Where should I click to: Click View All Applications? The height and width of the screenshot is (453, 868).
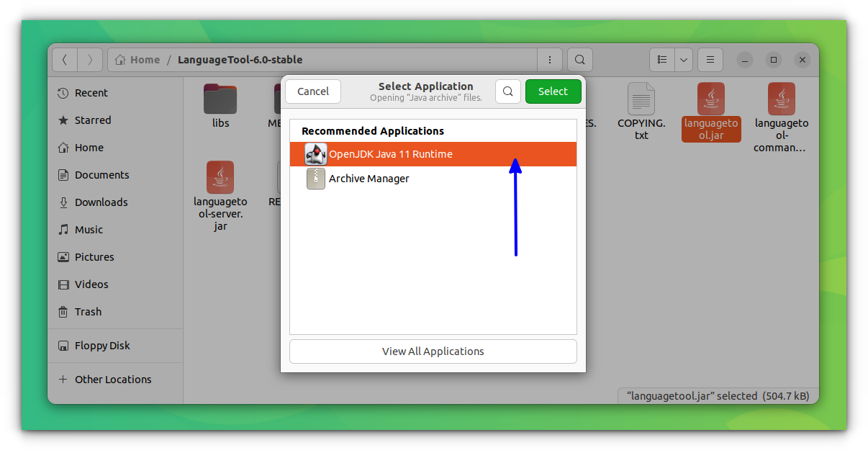pyautogui.click(x=433, y=351)
